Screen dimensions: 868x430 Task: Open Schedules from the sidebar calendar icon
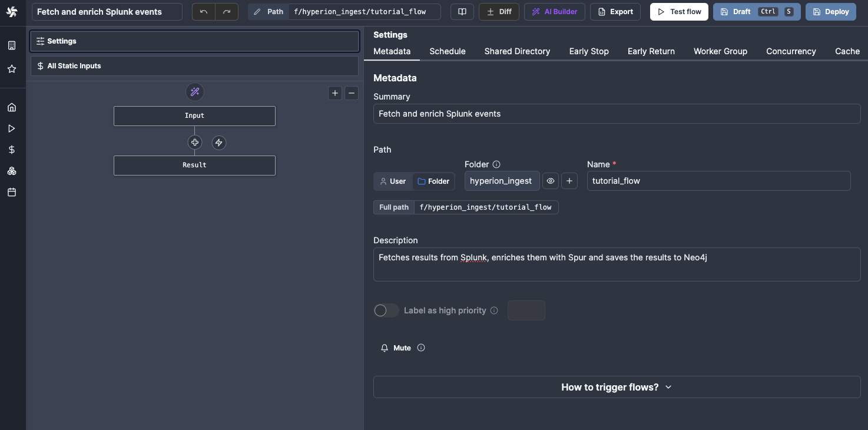[11, 192]
